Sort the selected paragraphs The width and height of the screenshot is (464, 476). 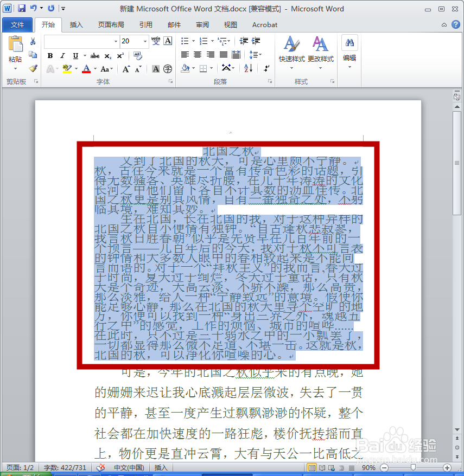click(247, 68)
